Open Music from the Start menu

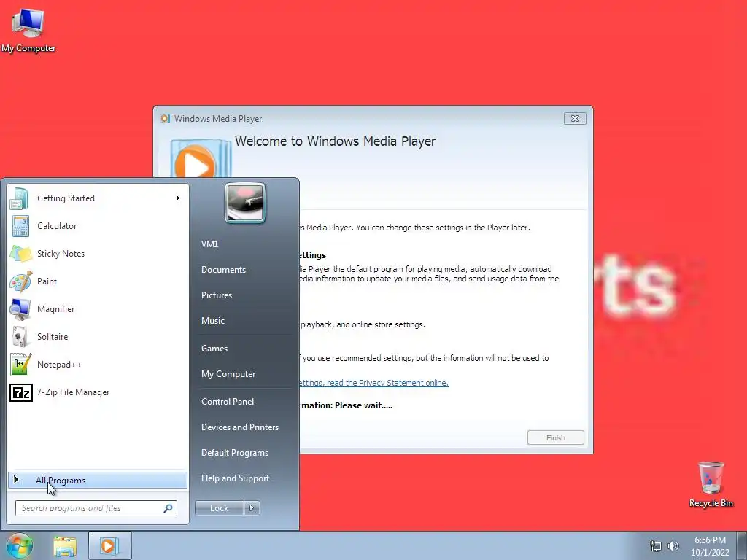pyautogui.click(x=212, y=321)
